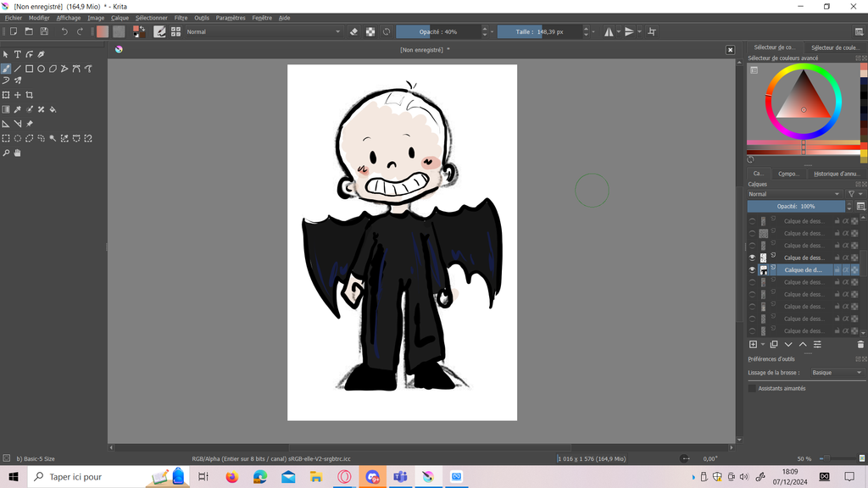Screen dimensions: 868x488
Task: Pick the Crop tool in toolbox
Action: pos(29,95)
